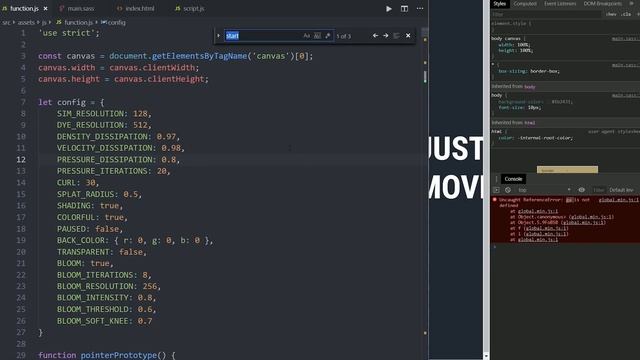Close the find widget
Image resolution: width=640 pixels, height=360 pixels.
(408, 36)
